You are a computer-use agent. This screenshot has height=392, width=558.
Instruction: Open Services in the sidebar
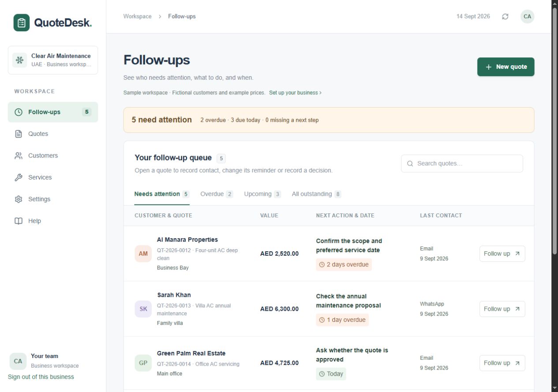click(53, 177)
